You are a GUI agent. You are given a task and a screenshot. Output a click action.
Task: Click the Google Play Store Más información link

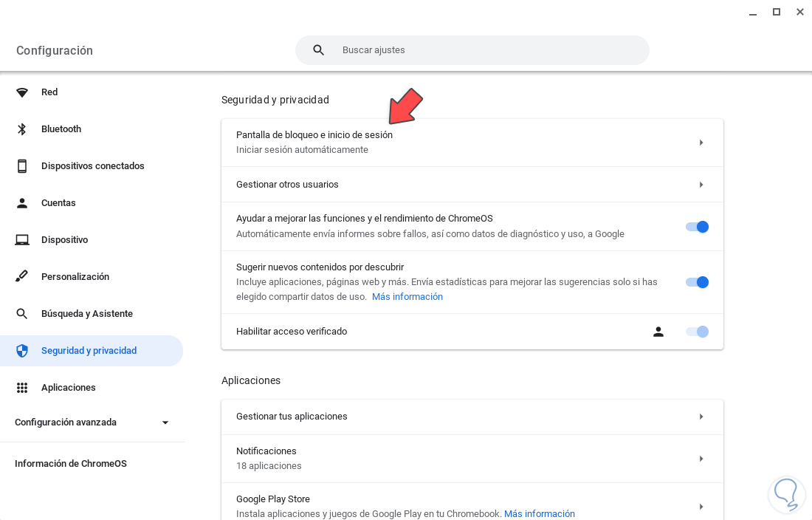[540, 514]
